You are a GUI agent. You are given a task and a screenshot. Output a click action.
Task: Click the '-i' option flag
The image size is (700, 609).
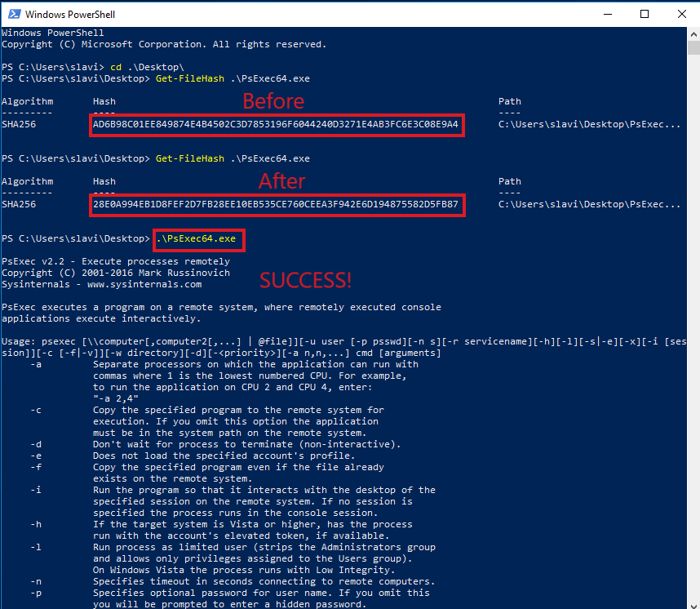pos(36,490)
